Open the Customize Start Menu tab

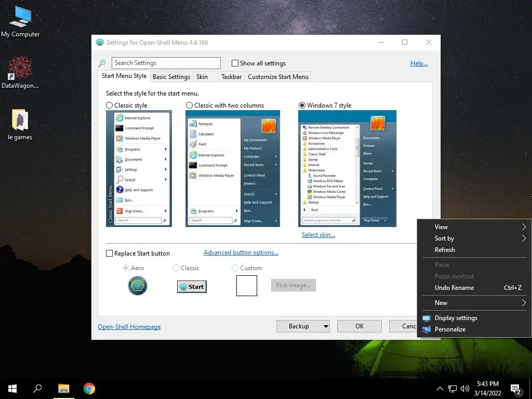[x=278, y=77]
